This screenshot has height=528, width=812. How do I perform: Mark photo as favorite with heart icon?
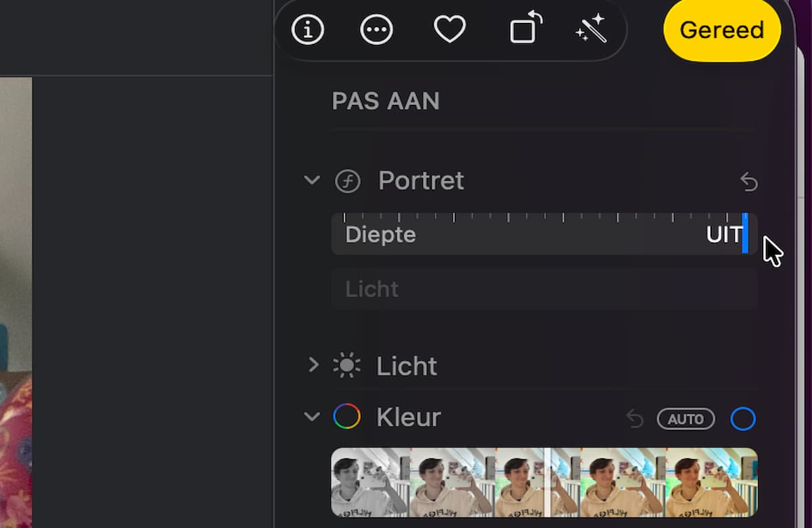tap(449, 30)
